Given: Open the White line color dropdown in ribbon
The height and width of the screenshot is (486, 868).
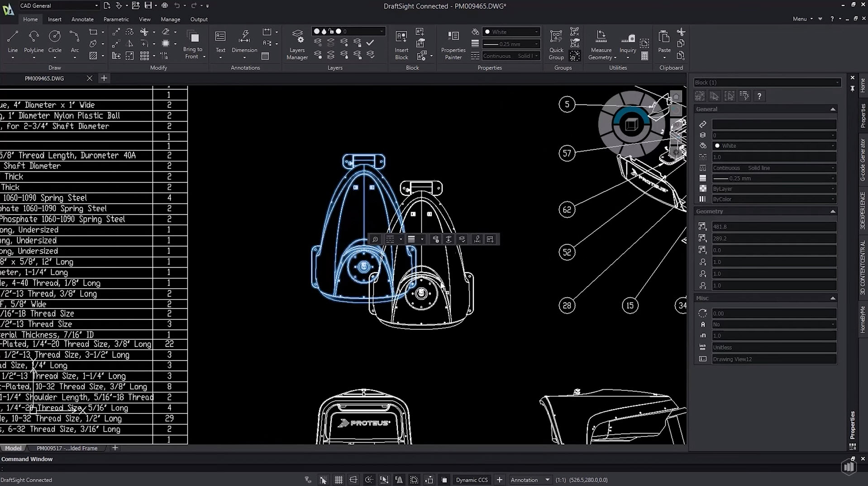Looking at the screenshot, I should pyautogui.click(x=537, y=32).
